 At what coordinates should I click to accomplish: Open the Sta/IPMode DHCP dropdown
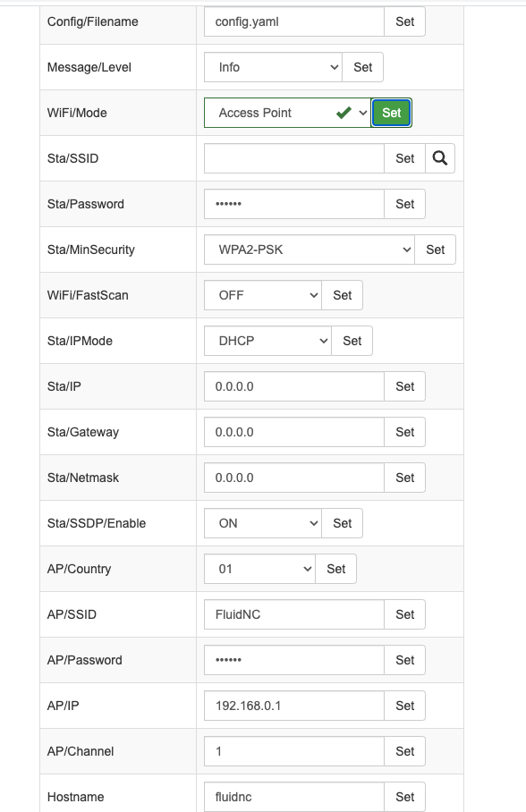[267, 341]
